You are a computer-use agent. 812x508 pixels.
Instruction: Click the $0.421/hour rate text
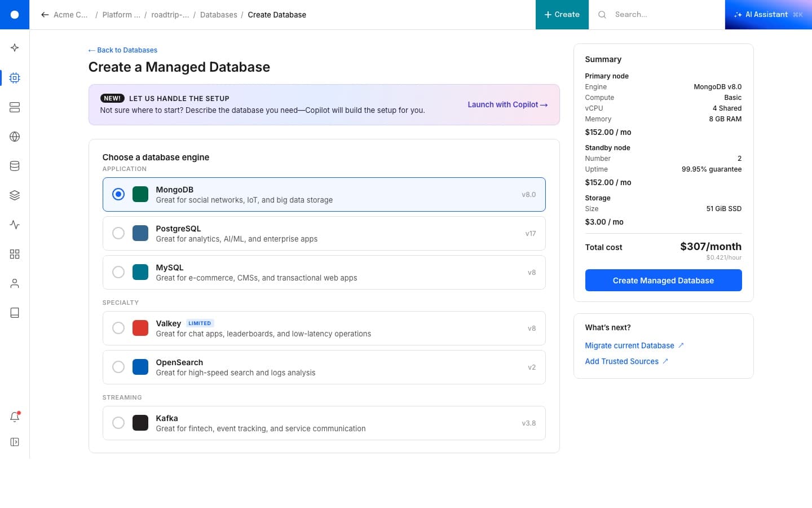(x=724, y=257)
